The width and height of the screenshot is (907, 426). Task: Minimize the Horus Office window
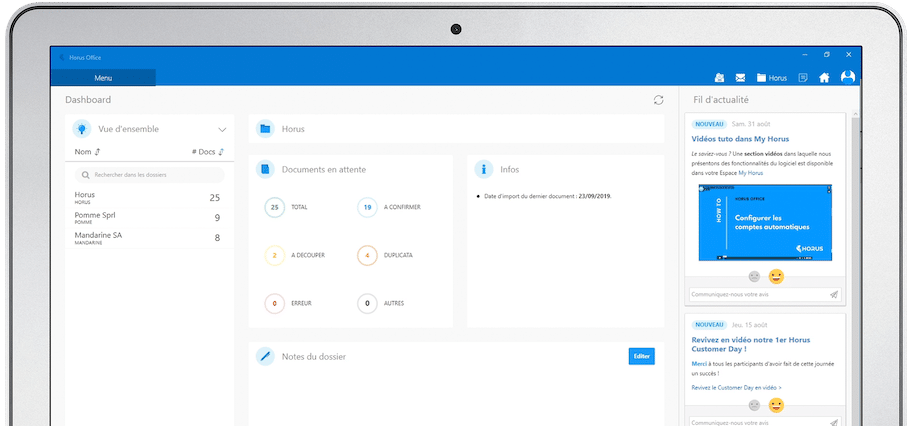(x=805, y=54)
